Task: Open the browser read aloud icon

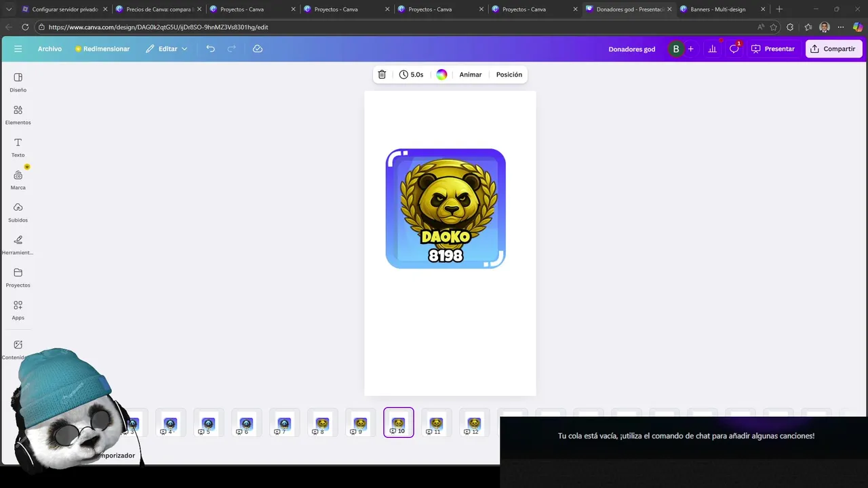Action: (x=761, y=27)
